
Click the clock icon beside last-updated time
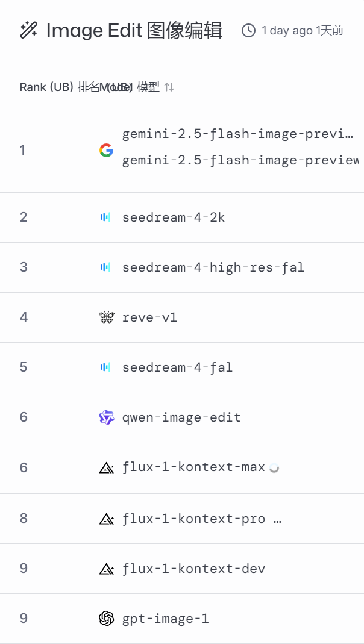click(x=248, y=30)
